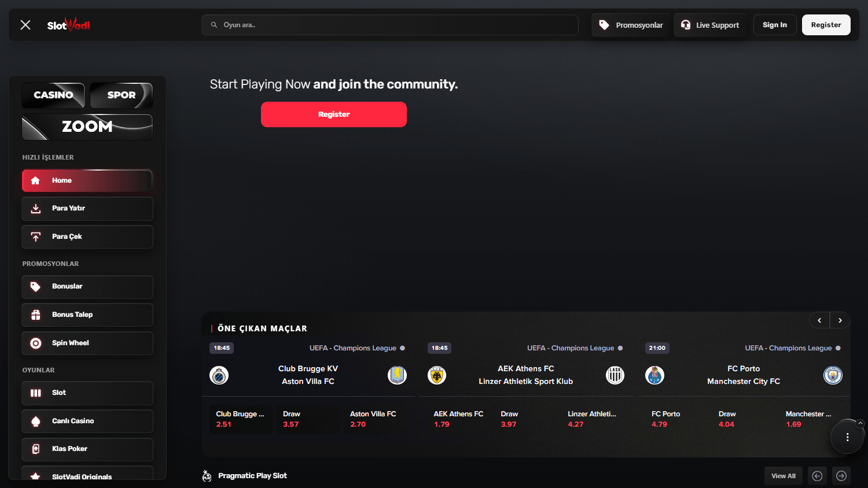Click the FC Porto crest
This screenshot has height=488, width=868.
click(x=654, y=375)
